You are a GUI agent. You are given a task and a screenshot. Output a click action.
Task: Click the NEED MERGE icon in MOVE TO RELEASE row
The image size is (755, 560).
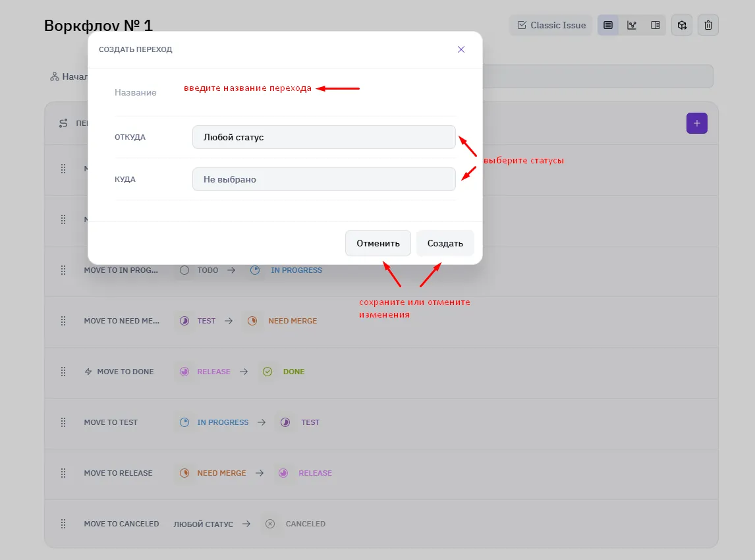tap(184, 473)
